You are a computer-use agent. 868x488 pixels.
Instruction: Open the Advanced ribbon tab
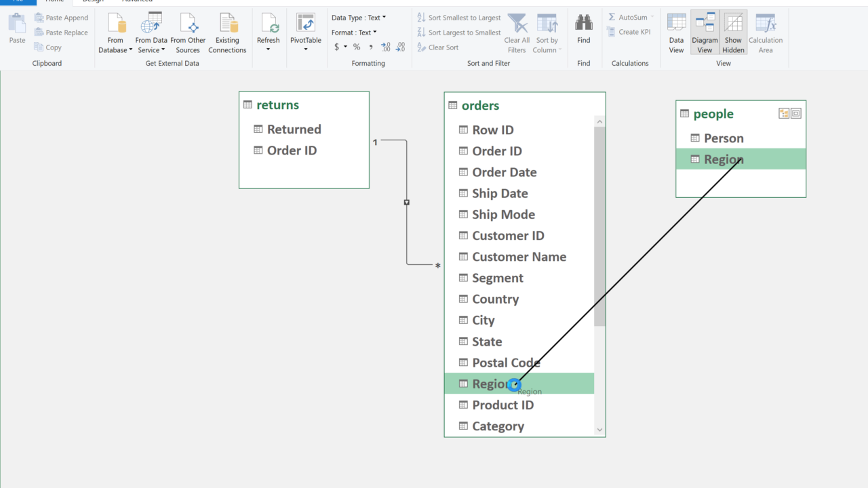137,1
